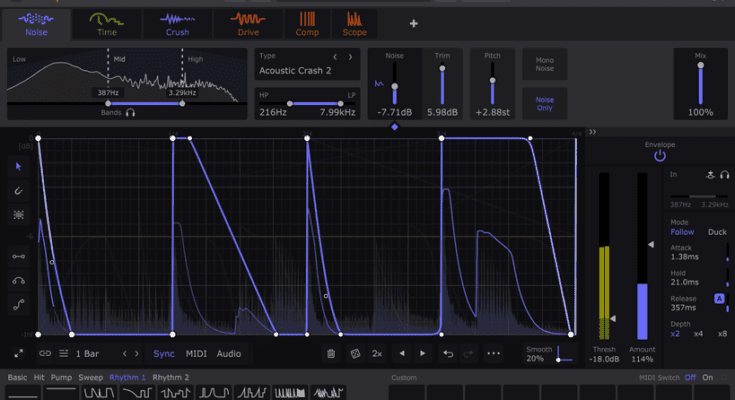Open the Rhythm 2 preset category

170,377
